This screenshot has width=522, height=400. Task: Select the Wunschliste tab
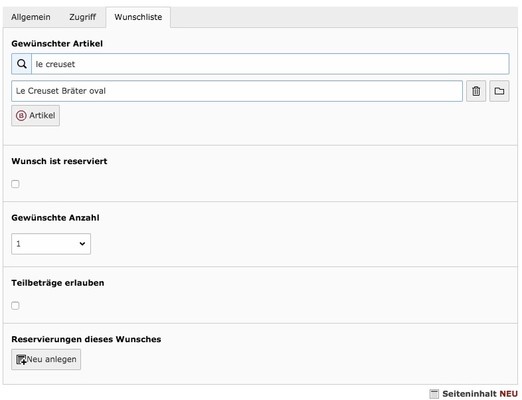(x=138, y=17)
